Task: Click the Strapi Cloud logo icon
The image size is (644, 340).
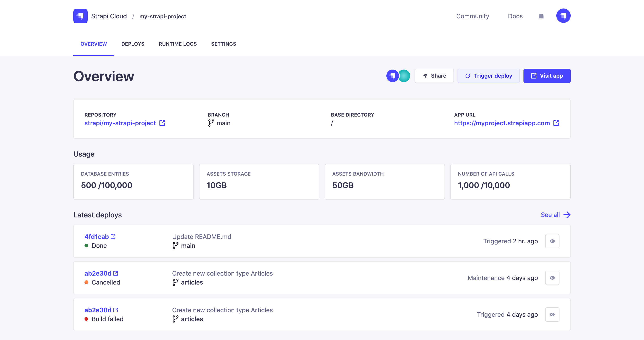Action: coord(80,16)
